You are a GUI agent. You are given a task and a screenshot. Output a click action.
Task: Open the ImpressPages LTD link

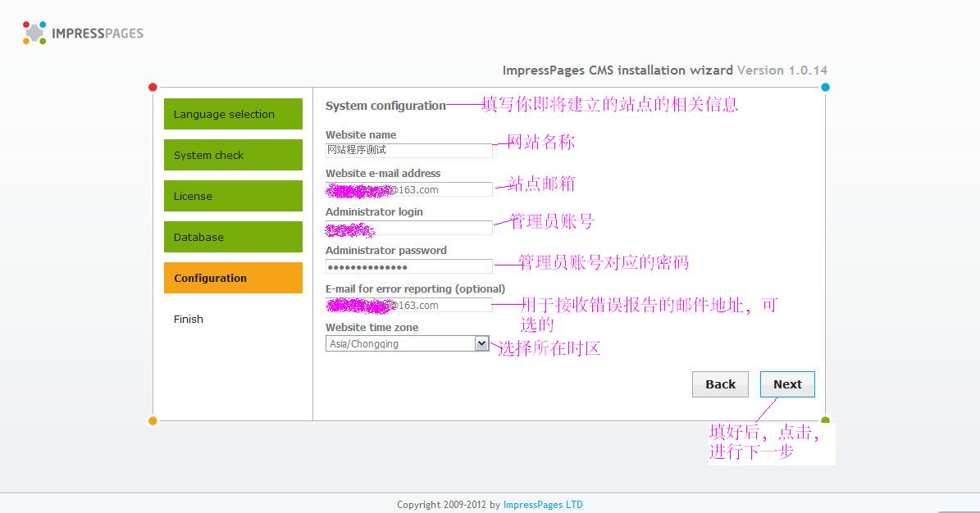tap(543, 505)
